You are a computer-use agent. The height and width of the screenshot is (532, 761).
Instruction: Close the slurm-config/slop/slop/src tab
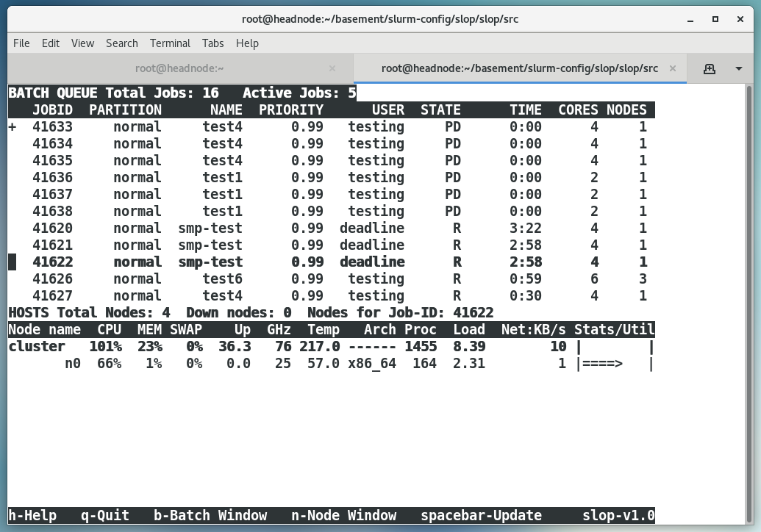[673, 68]
